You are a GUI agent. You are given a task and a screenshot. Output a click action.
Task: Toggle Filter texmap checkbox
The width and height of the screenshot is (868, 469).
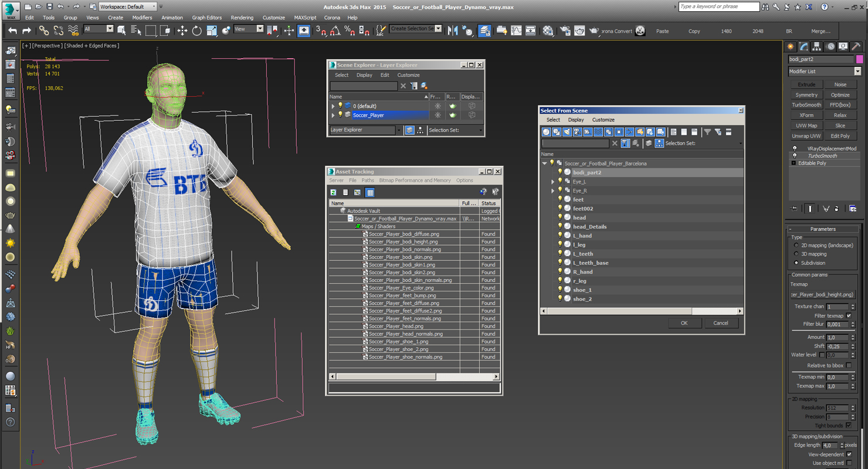tap(849, 315)
